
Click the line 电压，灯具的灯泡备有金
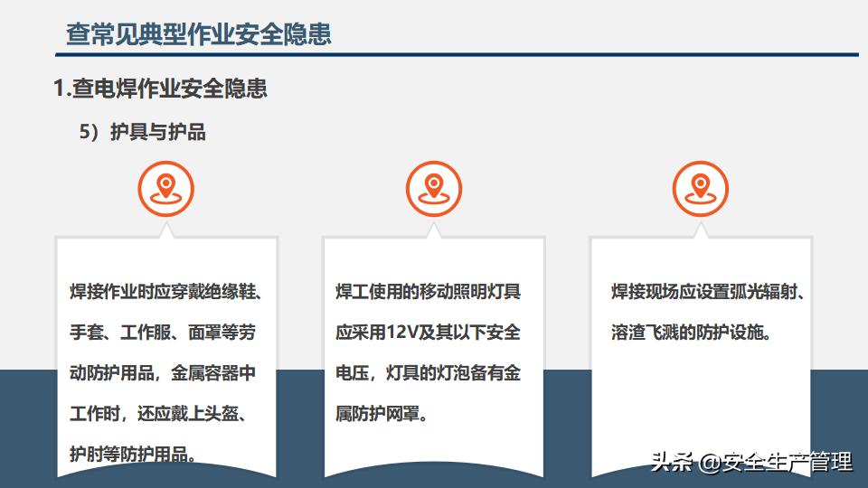[x=428, y=372]
